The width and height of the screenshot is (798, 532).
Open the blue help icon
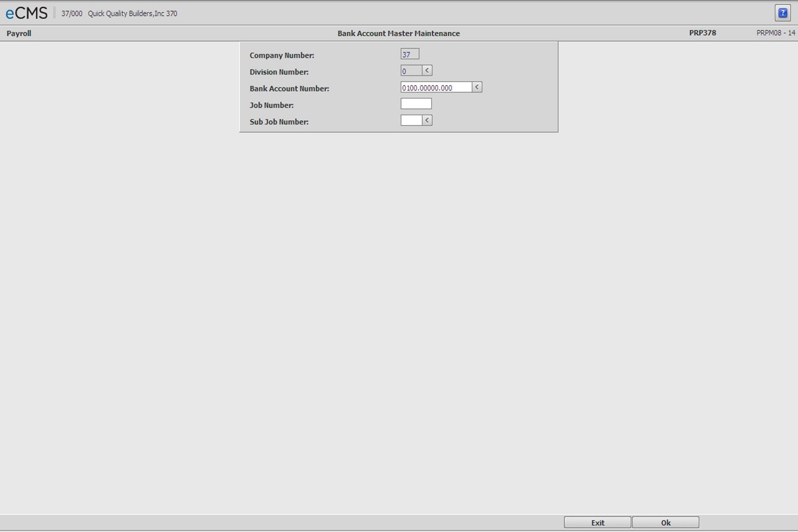pyautogui.click(x=783, y=13)
